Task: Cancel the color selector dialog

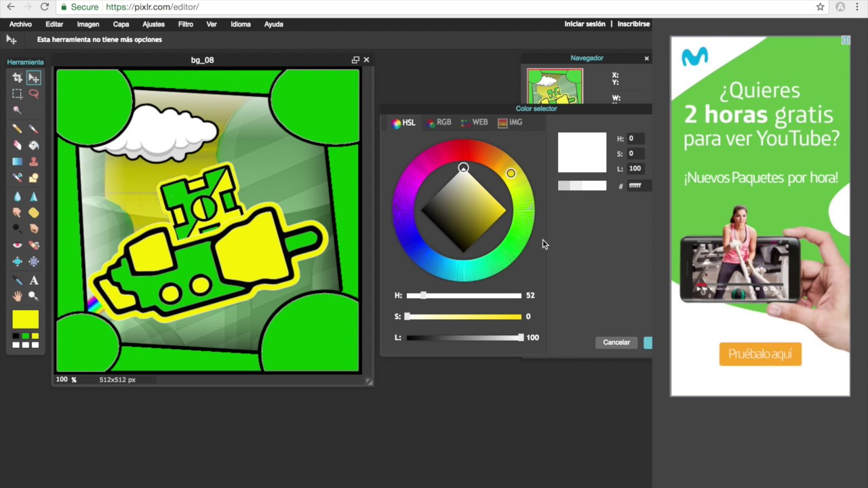Action: coord(616,342)
